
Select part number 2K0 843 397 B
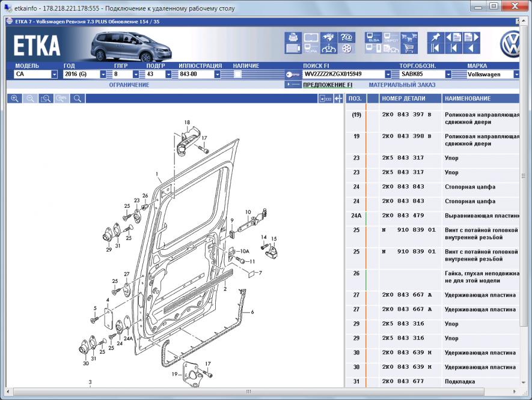click(x=406, y=115)
